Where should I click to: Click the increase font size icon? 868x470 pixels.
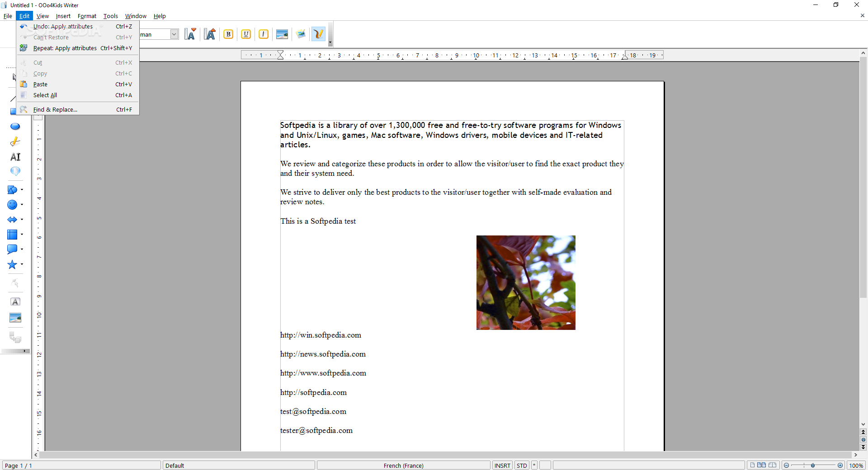[210, 34]
